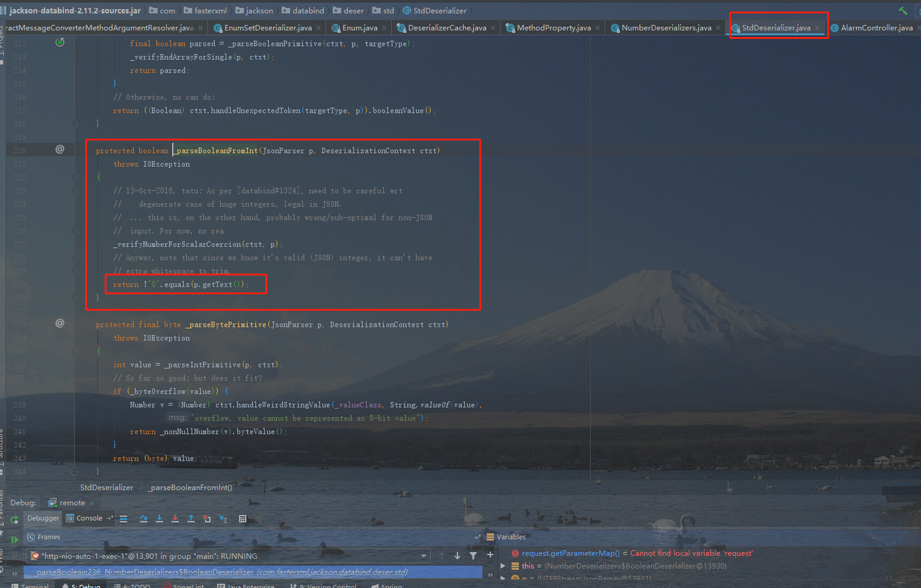Click the add watch plus icon
Image resolution: width=921 pixels, height=588 pixels.
click(490, 555)
